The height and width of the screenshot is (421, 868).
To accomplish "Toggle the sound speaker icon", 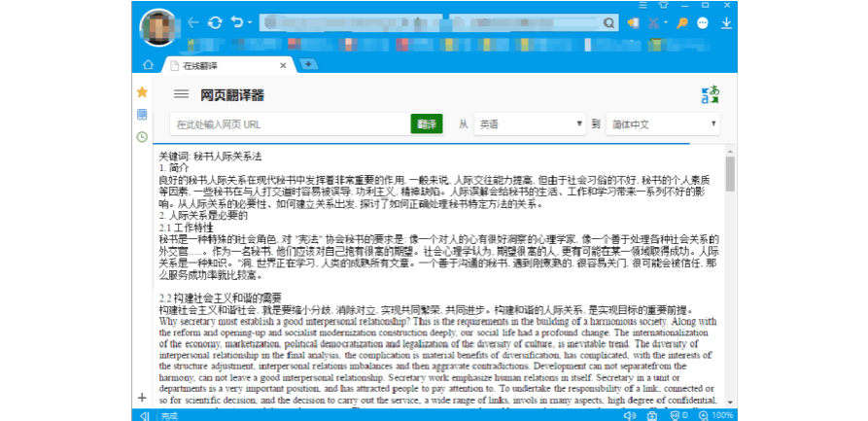I will (630, 415).
